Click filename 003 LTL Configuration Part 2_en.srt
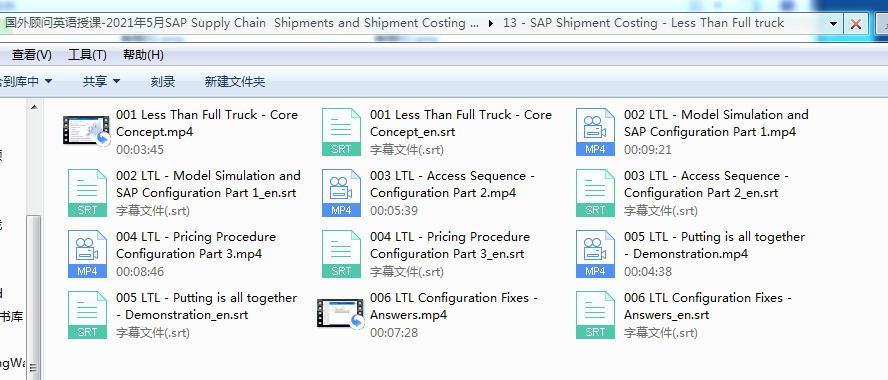Screen dimensions: 888x380 click(x=706, y=185)
